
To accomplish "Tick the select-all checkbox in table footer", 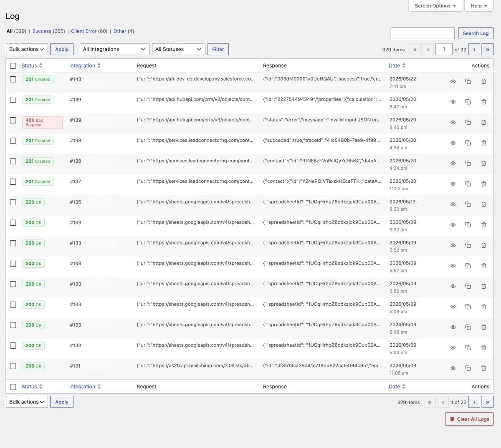I will 13,387.
